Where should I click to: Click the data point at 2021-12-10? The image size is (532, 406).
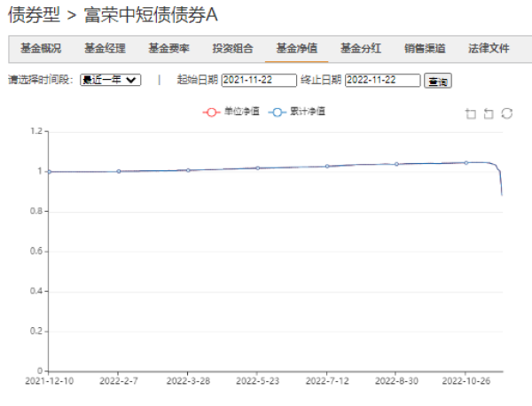click(x=49, y=172)
